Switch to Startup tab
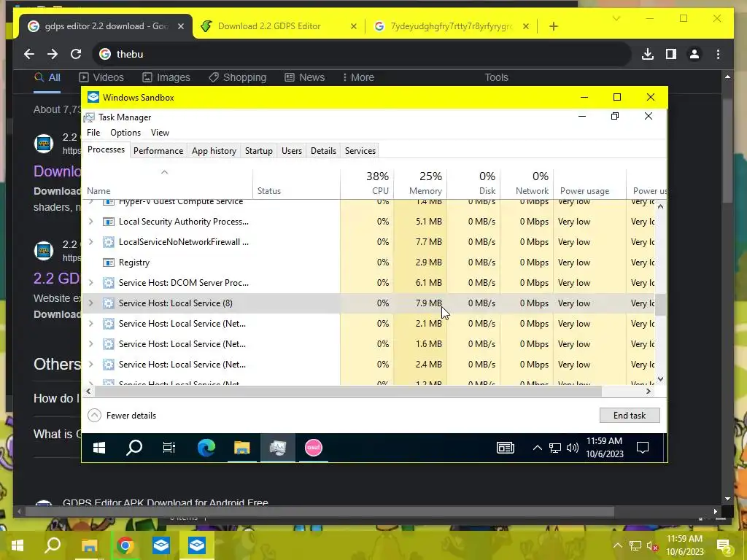 point(259,150)
